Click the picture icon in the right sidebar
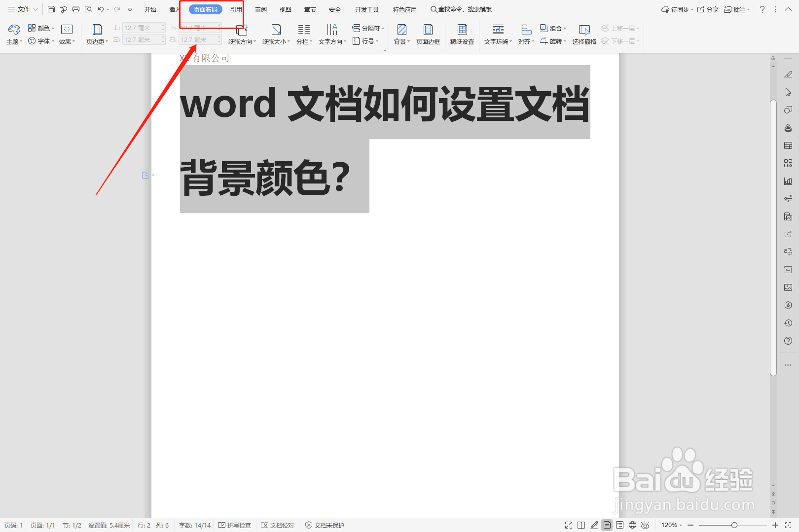Viewport: 799px width, 532px height. click(x=788, y=287)
